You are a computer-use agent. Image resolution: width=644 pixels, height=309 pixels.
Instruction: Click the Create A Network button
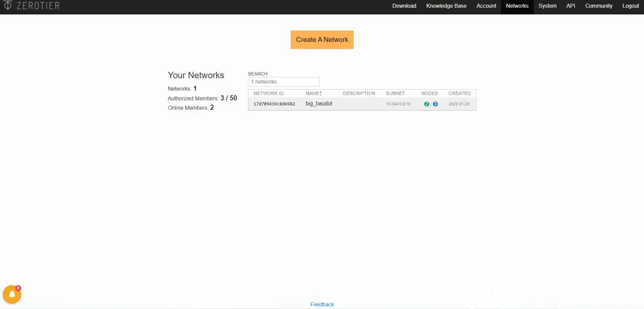click(x=322, y=39)
